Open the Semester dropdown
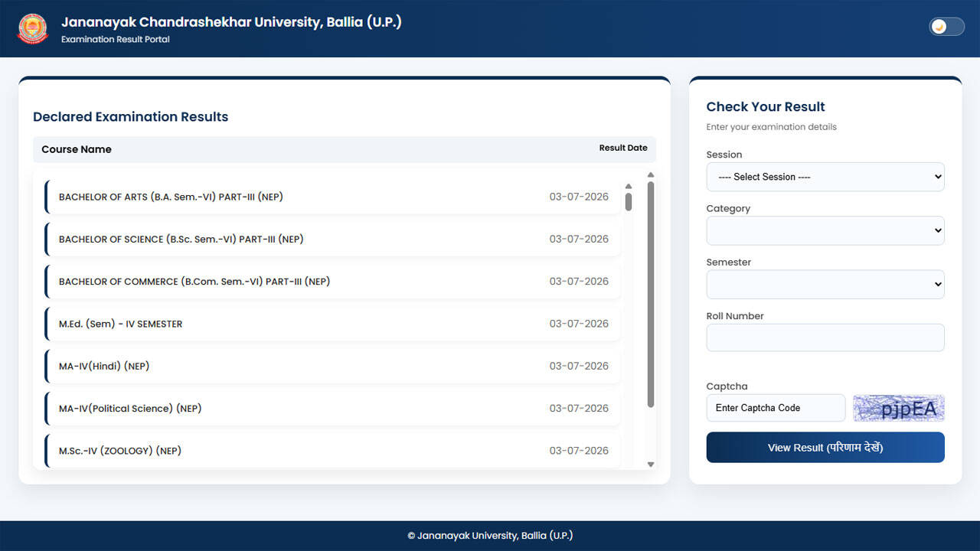Screen dimensions: 980x551 825,284
